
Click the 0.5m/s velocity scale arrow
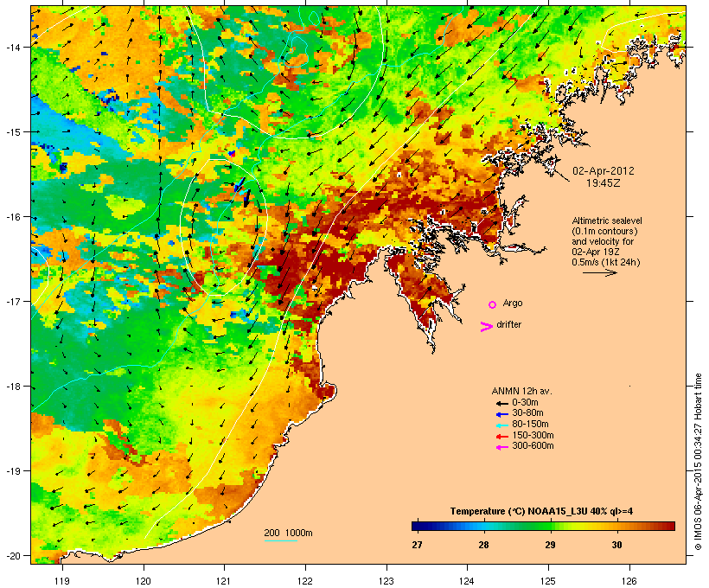coord(600,272)
